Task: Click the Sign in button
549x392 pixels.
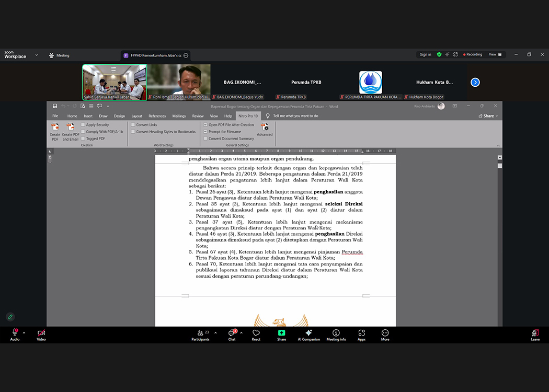Action: (425, 54)
